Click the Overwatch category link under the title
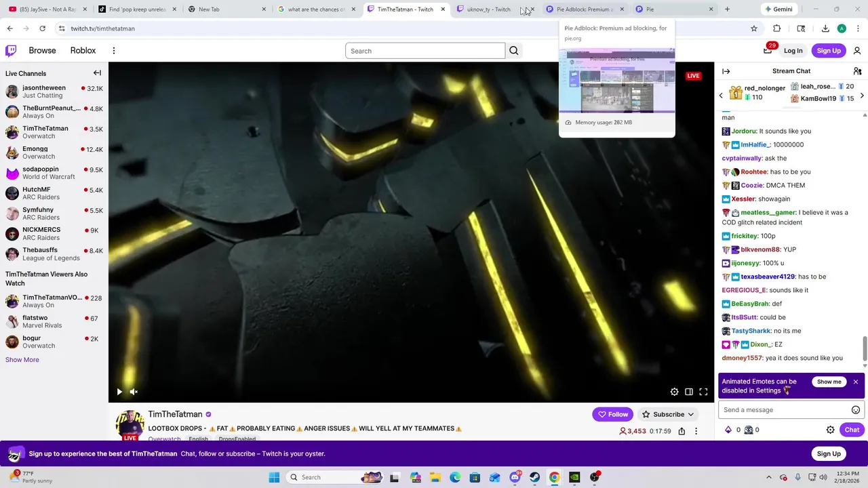868x488 pixels. [x=164, y=439]
